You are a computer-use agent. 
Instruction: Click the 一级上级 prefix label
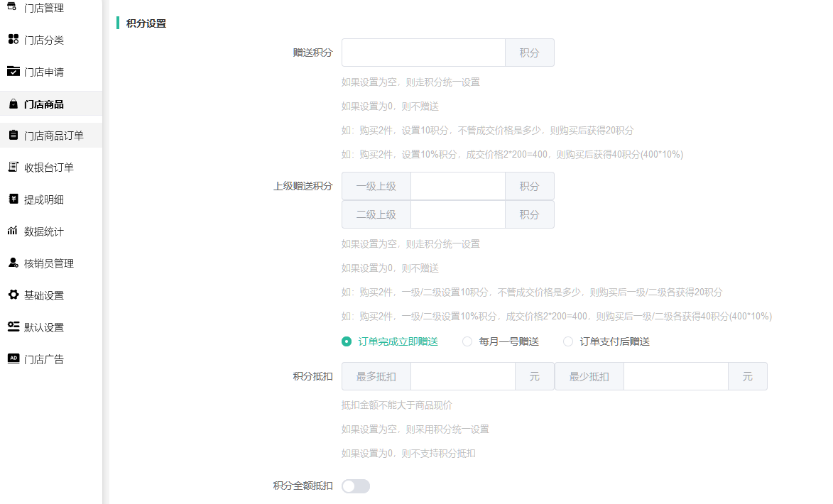point(376,186)
